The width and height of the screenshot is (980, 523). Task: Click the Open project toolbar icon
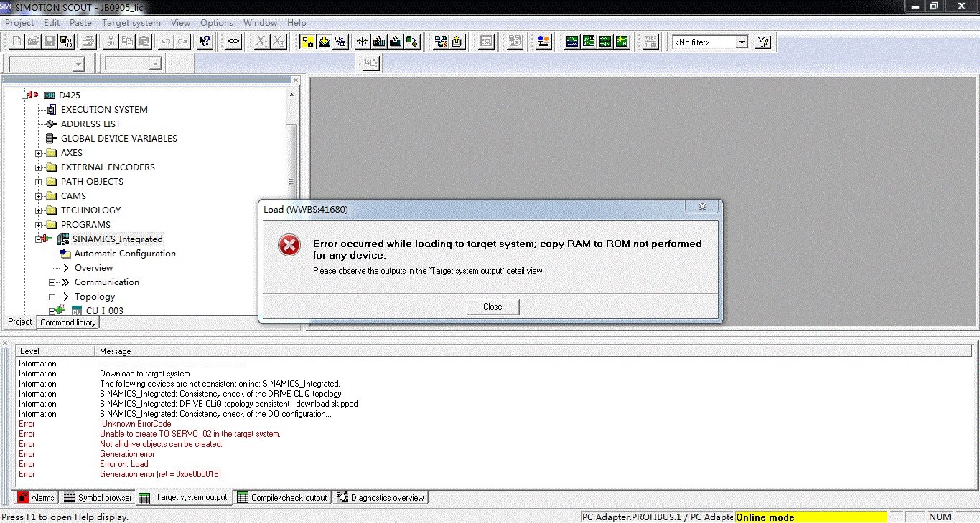click(34, 42)
